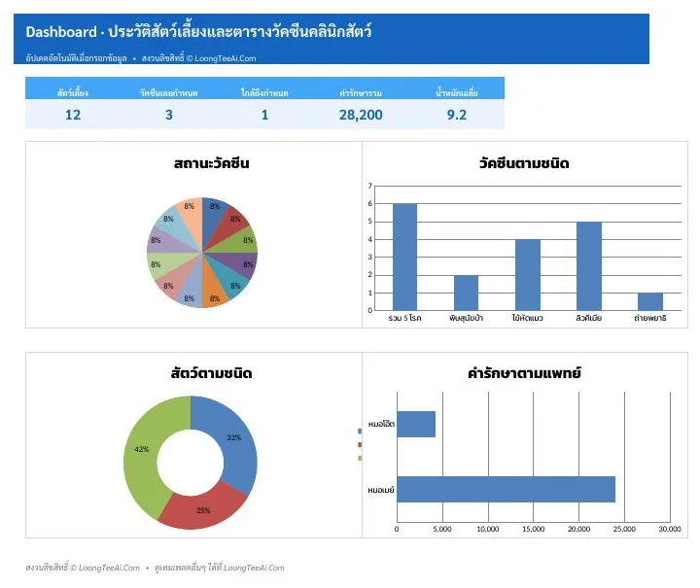This screenshot has width=700, height=588.
Task: Select the สัตว์เลี้ยง KPI label
Action: tap(73, 92)
